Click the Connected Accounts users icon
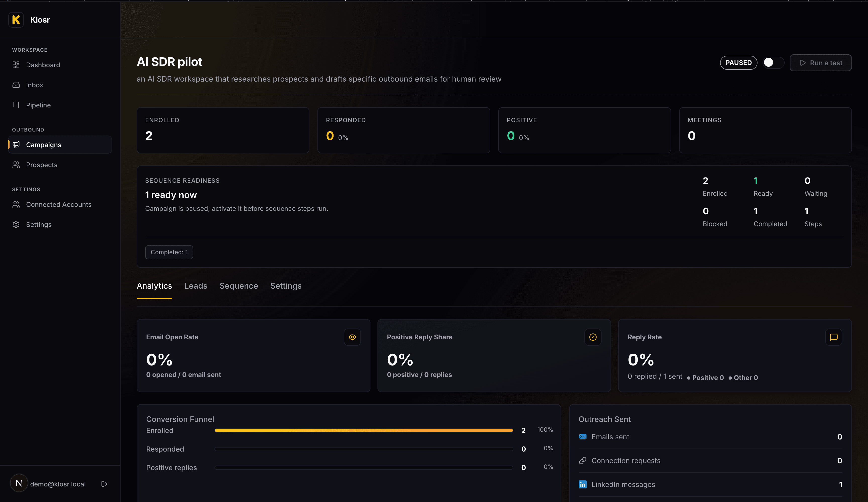868x502 pixels. pyautogui.click(x=16, y=204)
